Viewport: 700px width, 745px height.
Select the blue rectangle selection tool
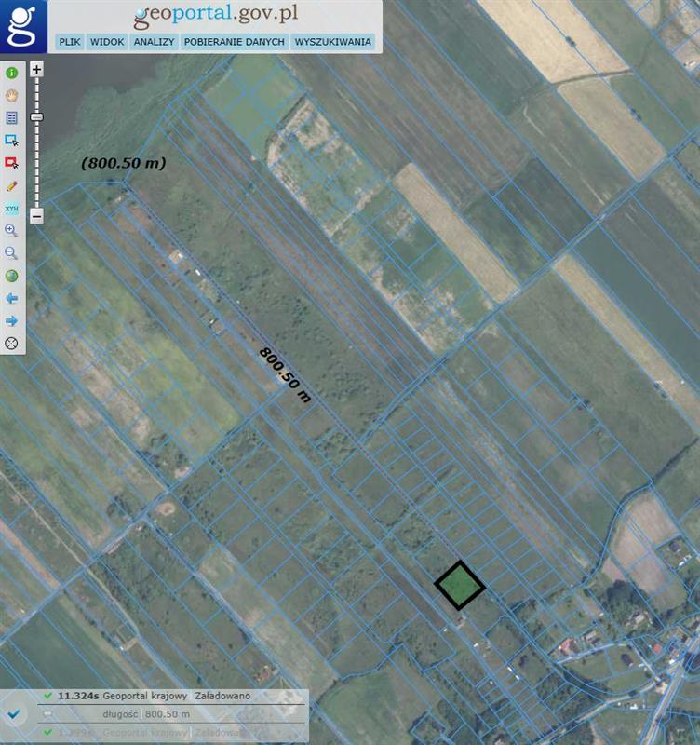pos(12,141)
